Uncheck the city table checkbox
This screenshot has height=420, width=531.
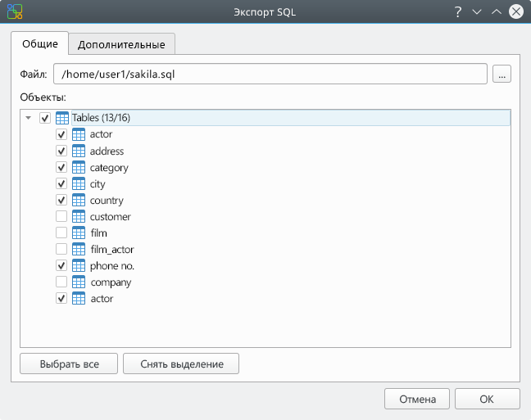tap(61, 183)
